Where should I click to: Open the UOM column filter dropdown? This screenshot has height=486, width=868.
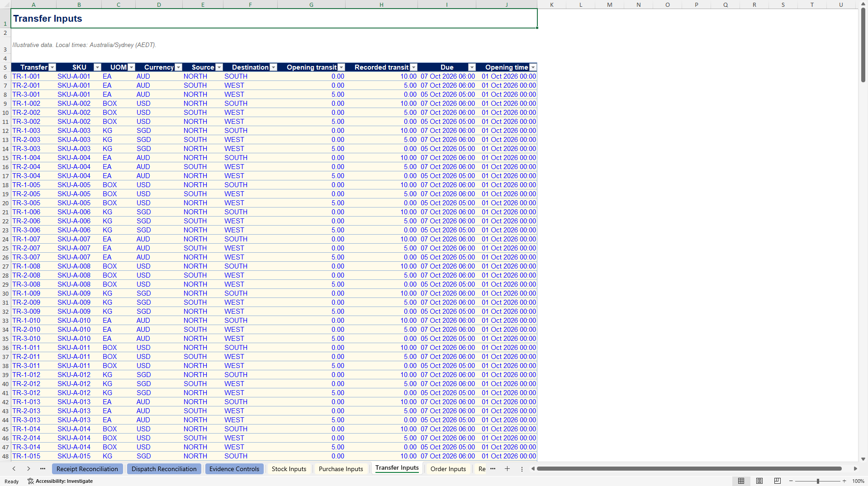click(x=132, y=67)
